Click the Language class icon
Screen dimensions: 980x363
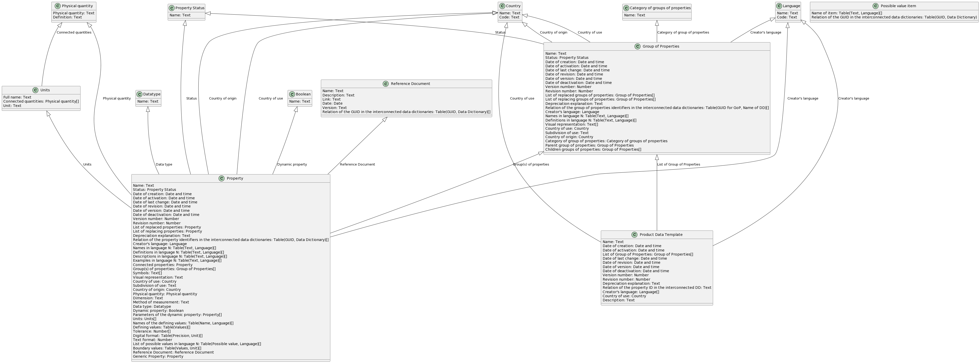coord(779,6)
